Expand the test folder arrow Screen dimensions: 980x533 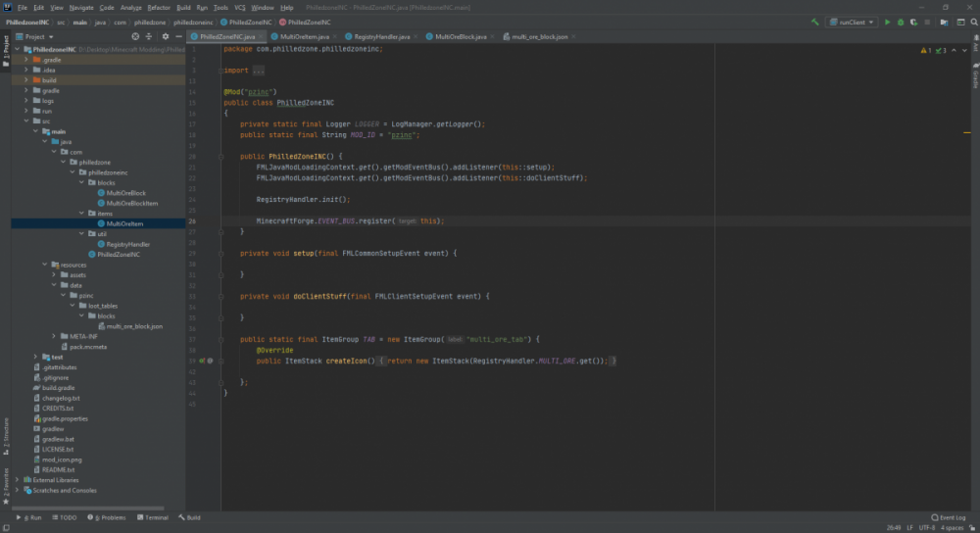tap(35, 358)
